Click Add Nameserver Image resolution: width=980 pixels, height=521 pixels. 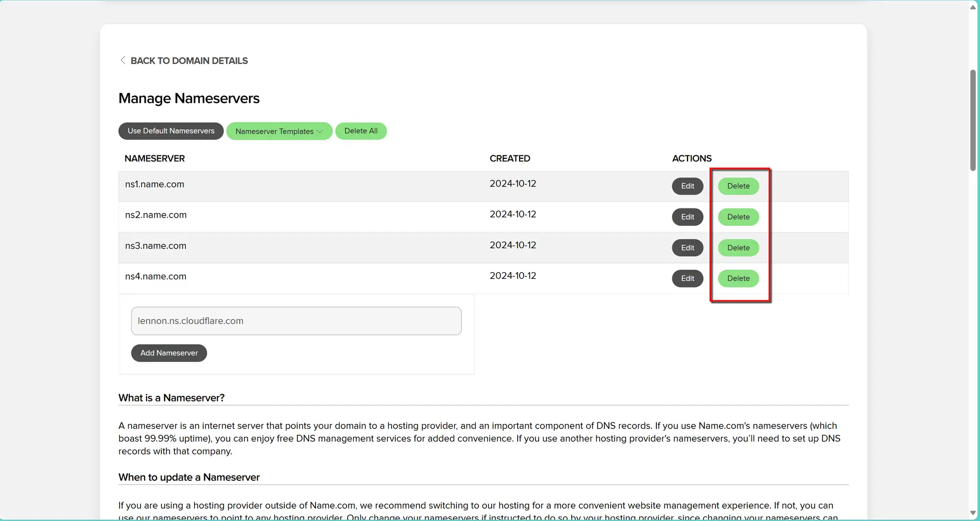168,352
